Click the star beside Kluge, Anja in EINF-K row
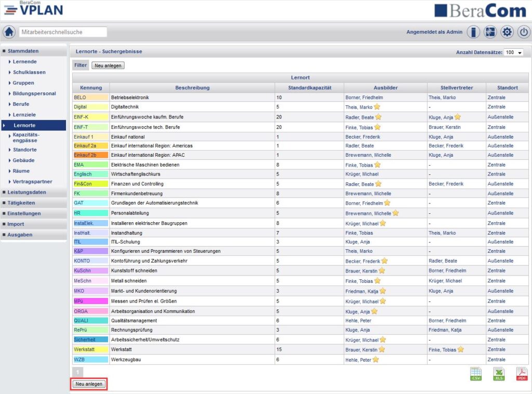This screenshot has width=532, height=394. click(x=458, y=117)
